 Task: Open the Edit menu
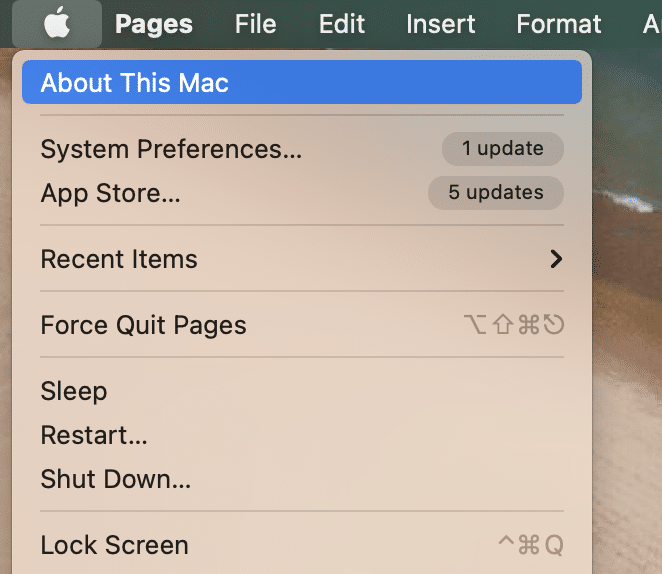point(342,23)
